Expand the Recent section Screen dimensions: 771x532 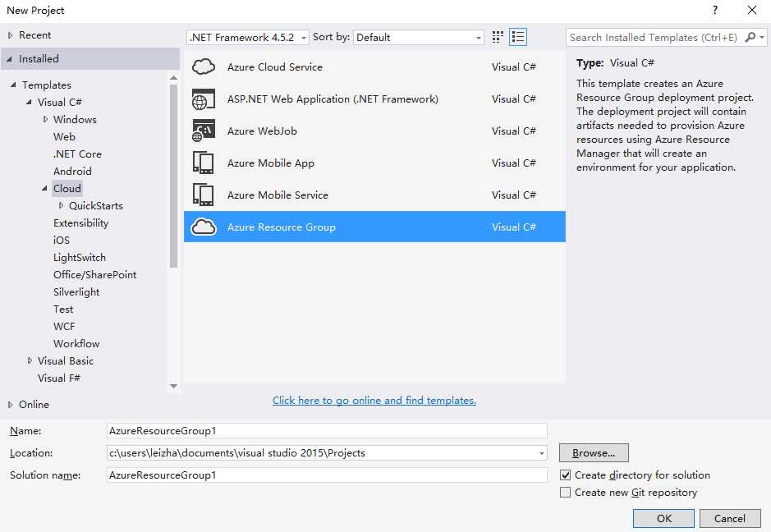10,35
